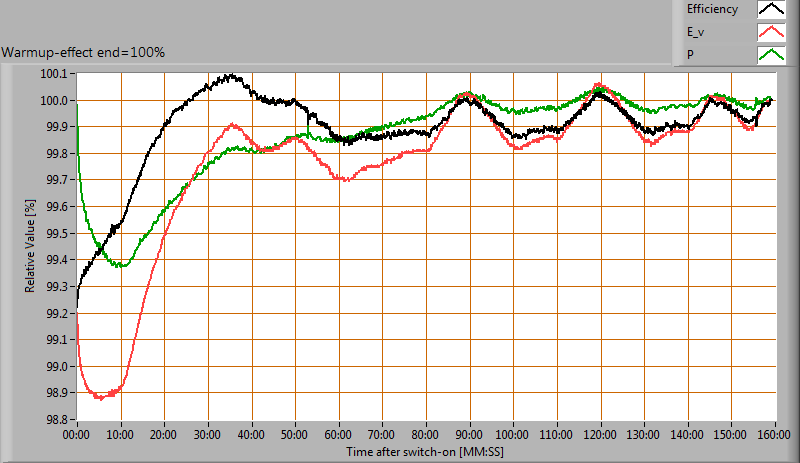Click the 98.8 y-axis minimum label
Screen dimensions: 800x463
point(56,420)
